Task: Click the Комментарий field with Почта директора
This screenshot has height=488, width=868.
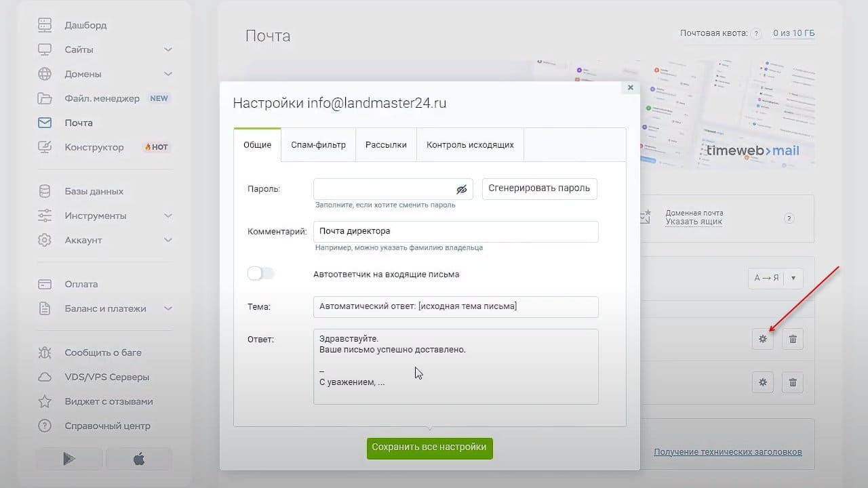Action: pos(456,231)
